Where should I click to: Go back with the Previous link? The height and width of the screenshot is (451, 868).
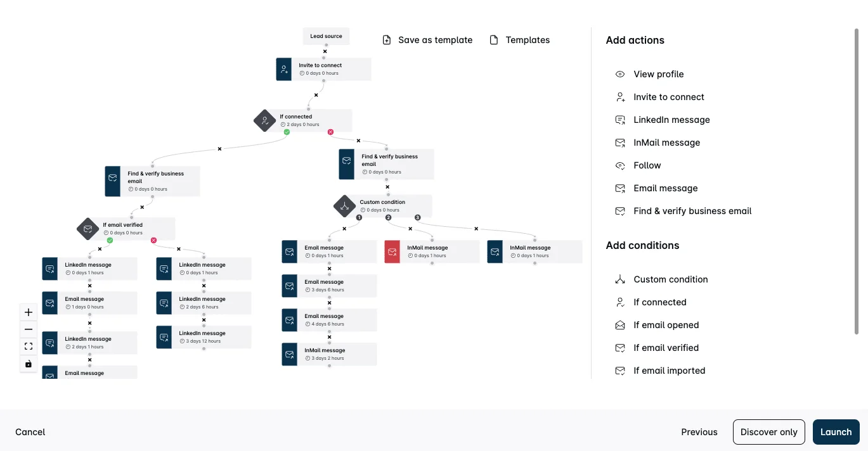tap(699, 432)
